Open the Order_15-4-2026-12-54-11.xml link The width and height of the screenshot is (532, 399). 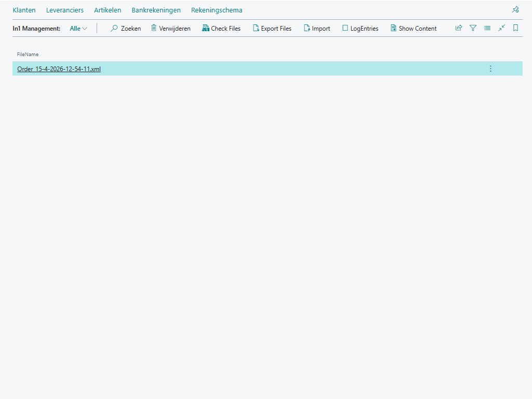tap(59, 69)
